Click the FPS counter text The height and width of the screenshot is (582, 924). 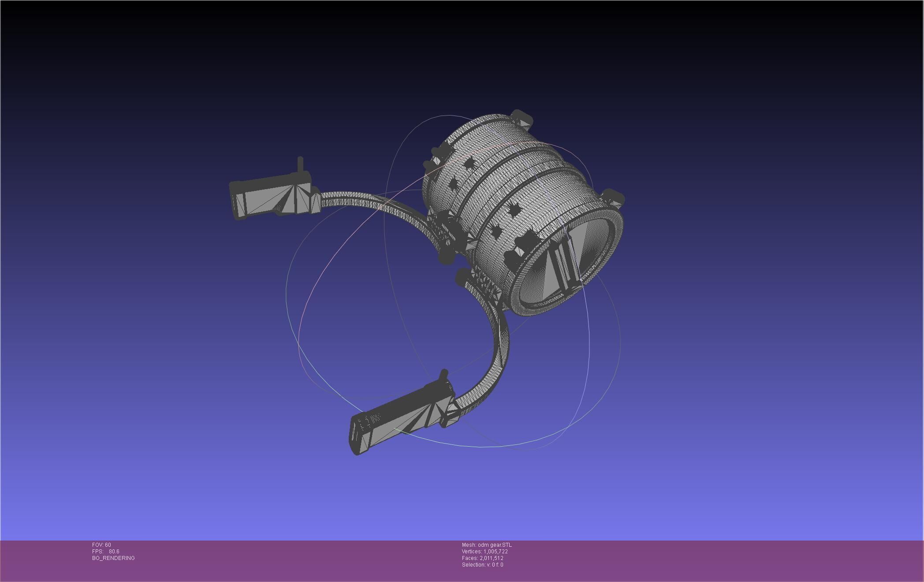[x=105, y=552]
